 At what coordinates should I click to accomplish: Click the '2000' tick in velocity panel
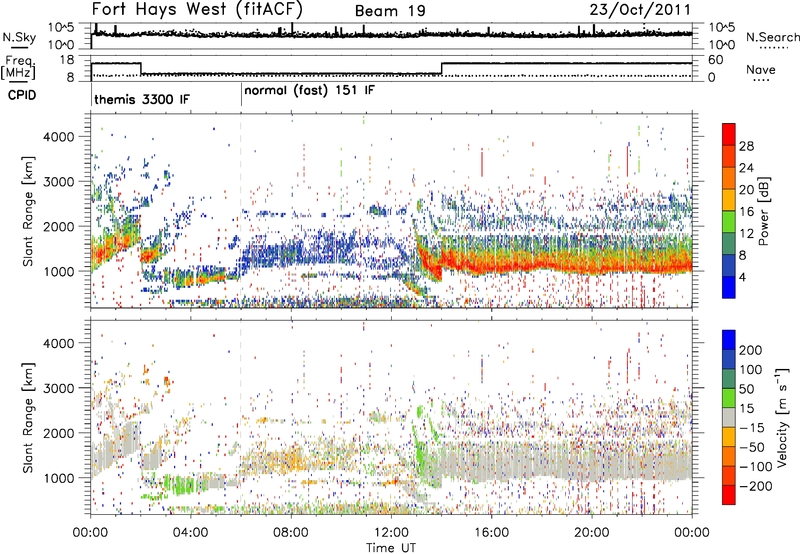click(x=59, y=433)
